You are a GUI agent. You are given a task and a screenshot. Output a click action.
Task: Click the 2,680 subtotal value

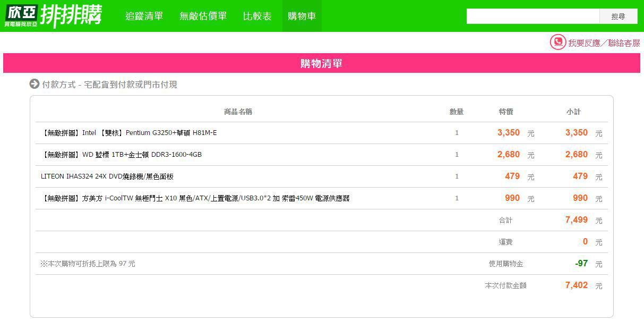577,155
